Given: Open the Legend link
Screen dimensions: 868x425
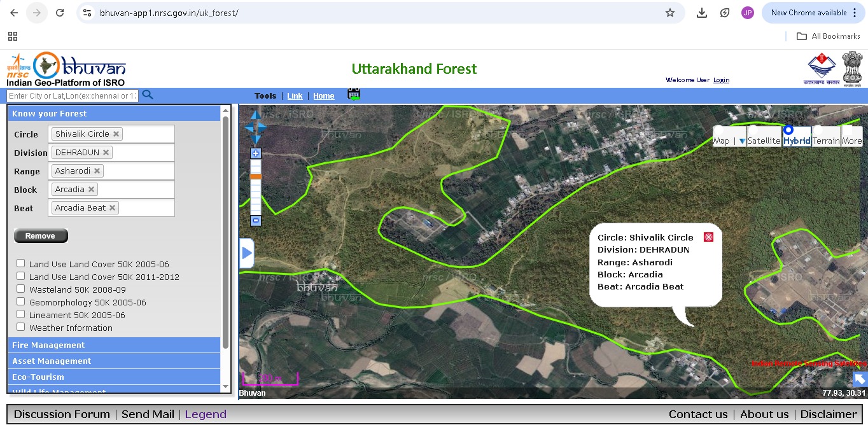Looking at the screenshot, I should tap(206, 414).
